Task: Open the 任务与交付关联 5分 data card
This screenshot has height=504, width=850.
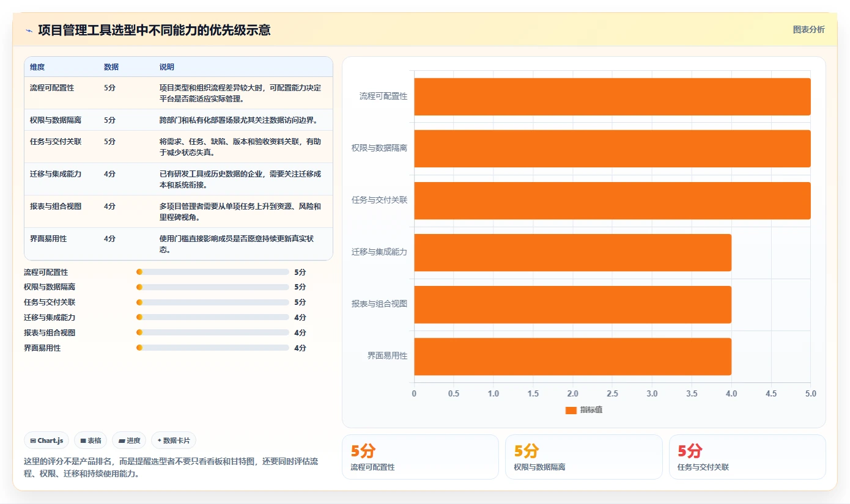Action: click(x=747, y=457)
